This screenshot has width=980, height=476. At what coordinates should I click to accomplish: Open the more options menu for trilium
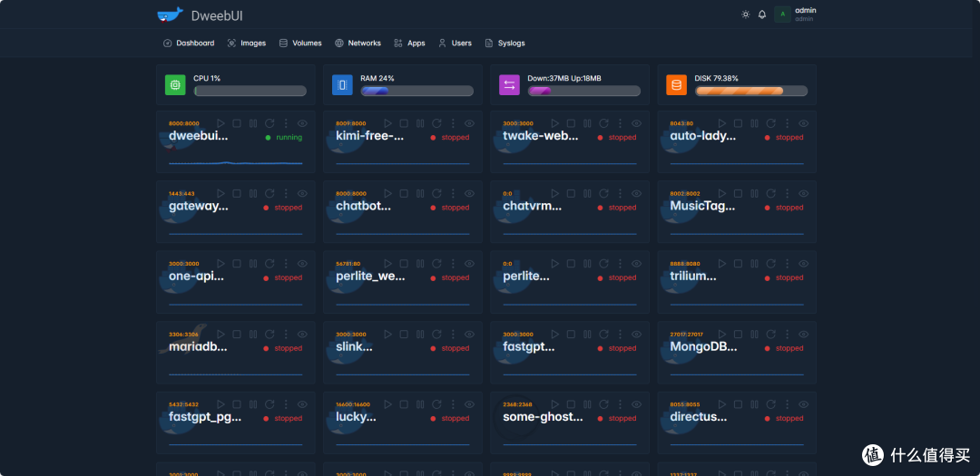[x=787, y=264]
